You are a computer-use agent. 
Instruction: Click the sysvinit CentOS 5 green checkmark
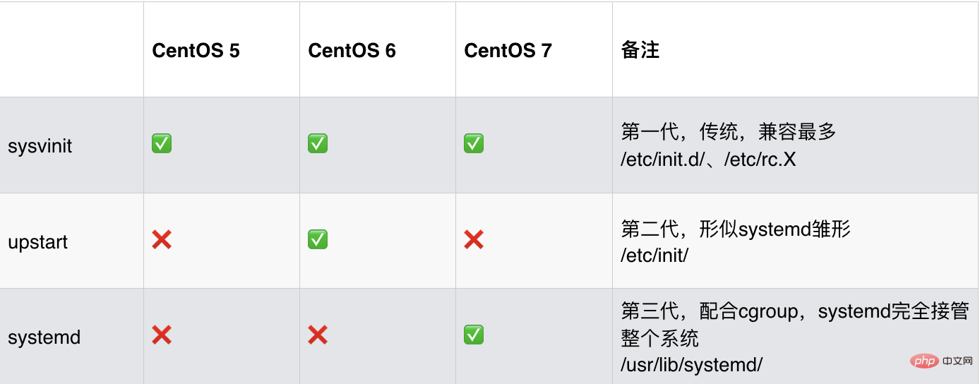tap(162, 144)
